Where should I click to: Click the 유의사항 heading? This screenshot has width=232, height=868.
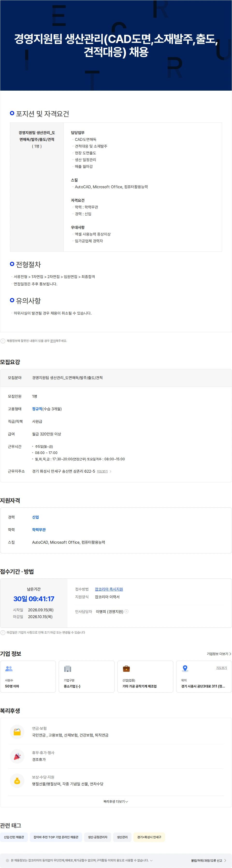28,301
